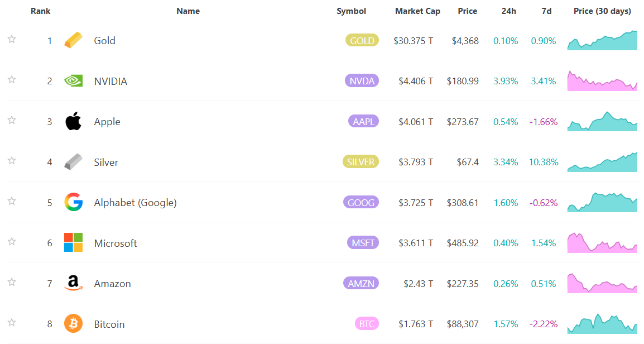644x344 pixels.
Task: Click the Bitcoin logo icon
Action: (x=73, y=323)
